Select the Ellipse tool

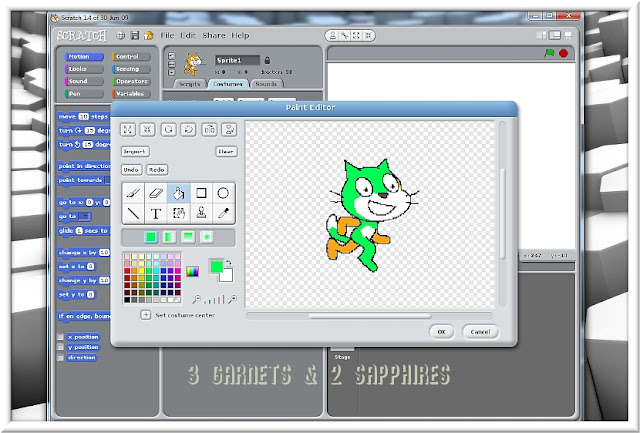point(223,193)
